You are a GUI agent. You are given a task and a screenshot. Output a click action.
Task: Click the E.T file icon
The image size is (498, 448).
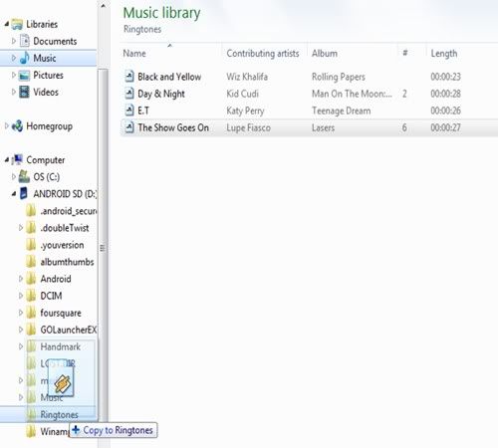pos(129,111)
